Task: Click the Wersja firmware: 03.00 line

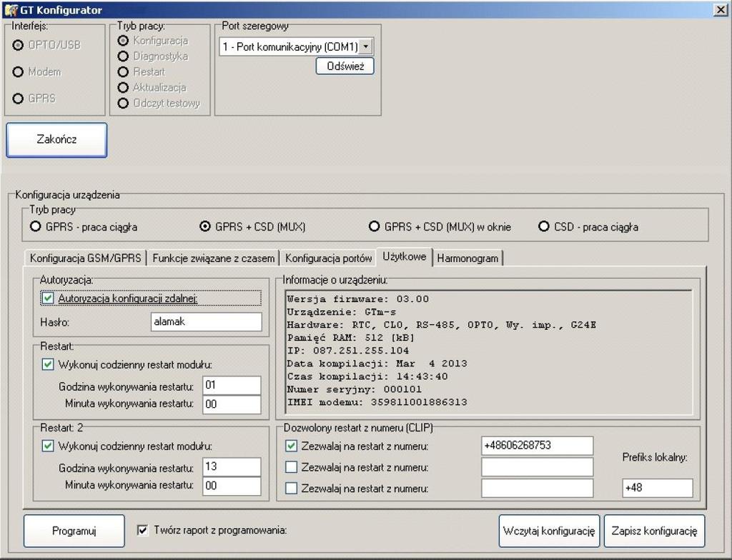Action: click(357, 299)
